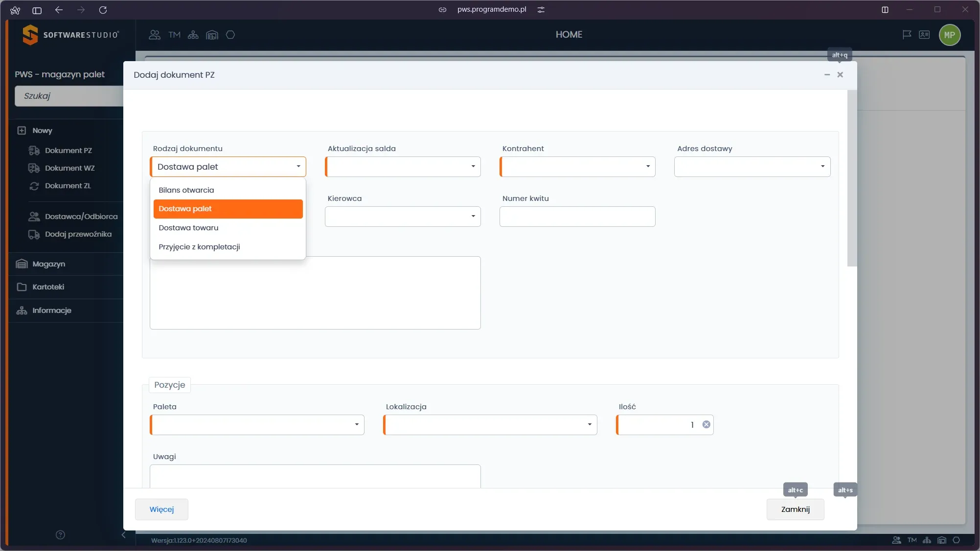Open the Kontrahent dropdown

point(577,167)
